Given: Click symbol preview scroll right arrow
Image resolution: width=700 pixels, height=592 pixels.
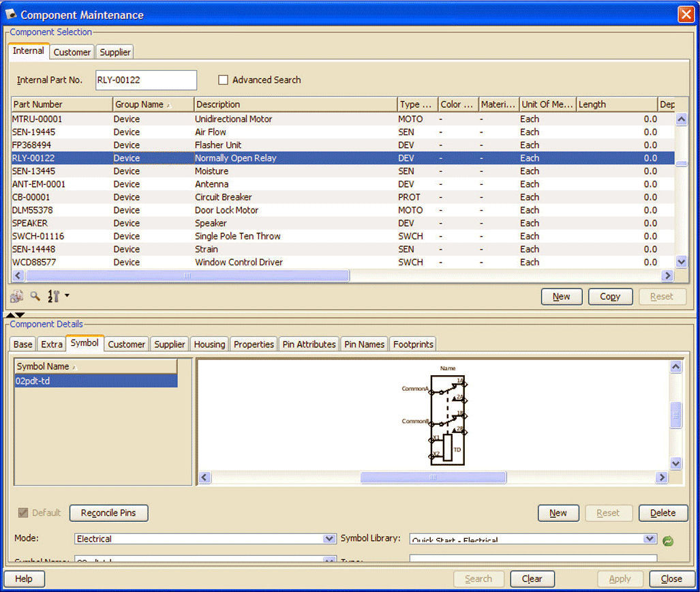Looking at the screenshot, I should tap(662, 477).
